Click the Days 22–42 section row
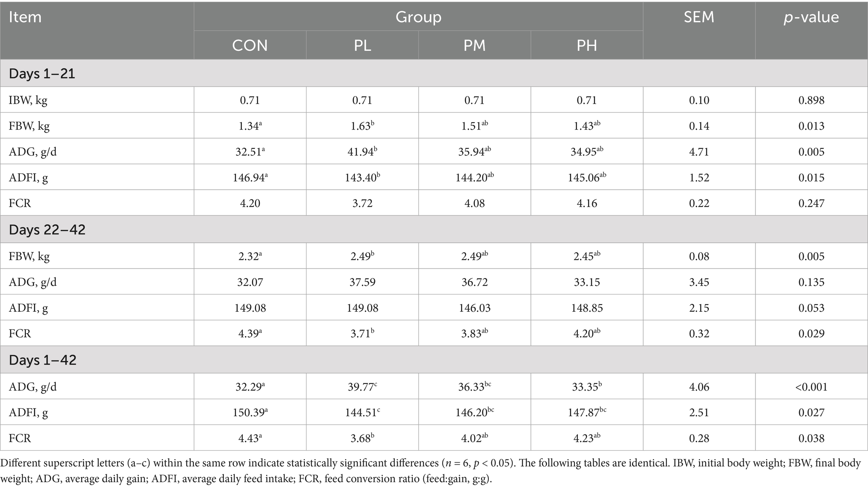The height and width of the screenshot is (488, 868). coord(434,230)
